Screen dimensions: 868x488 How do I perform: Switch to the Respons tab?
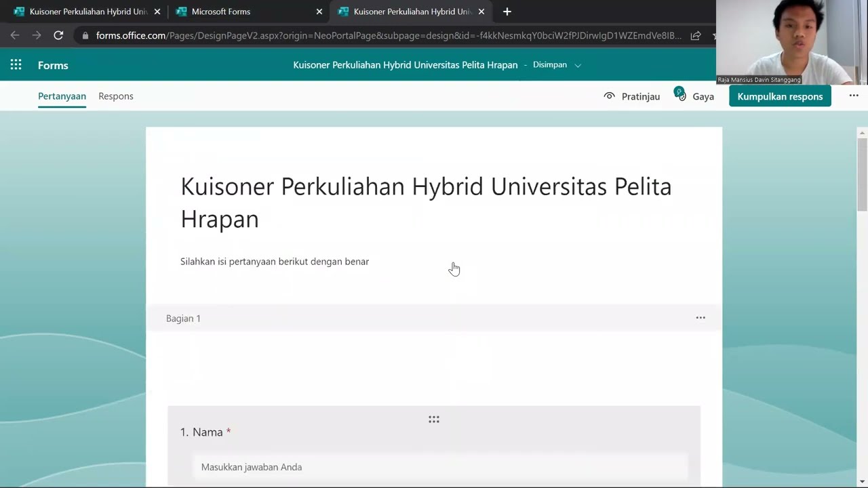click(116, 96)
